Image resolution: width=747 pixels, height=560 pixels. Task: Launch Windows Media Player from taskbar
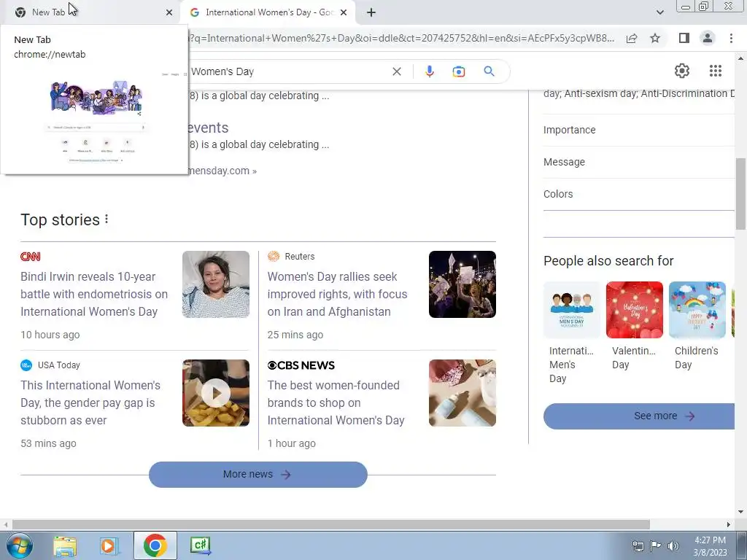tap(109, 545)
